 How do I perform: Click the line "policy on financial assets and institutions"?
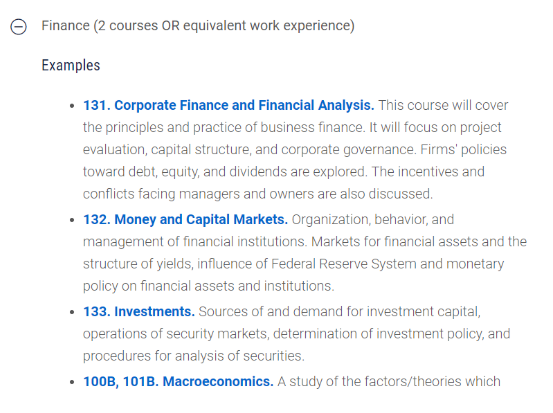pos(208,286)
